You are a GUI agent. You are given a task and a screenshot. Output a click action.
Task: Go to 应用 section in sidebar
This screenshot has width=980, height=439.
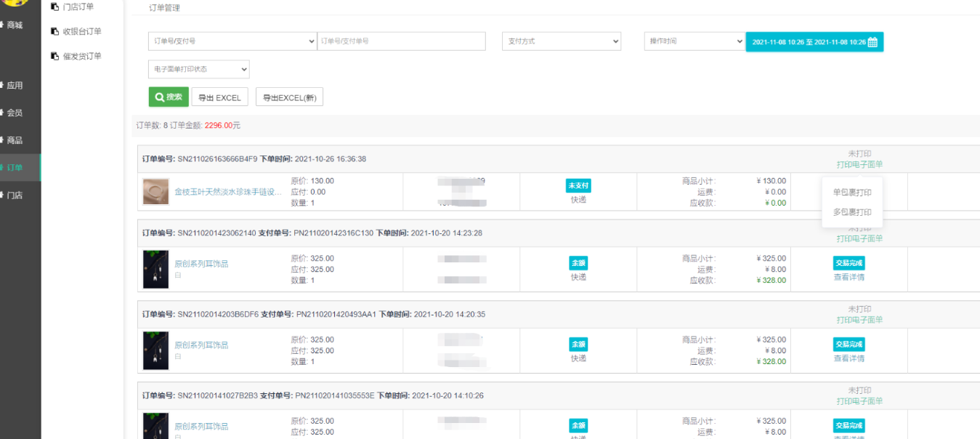click(x=15, y=86)
